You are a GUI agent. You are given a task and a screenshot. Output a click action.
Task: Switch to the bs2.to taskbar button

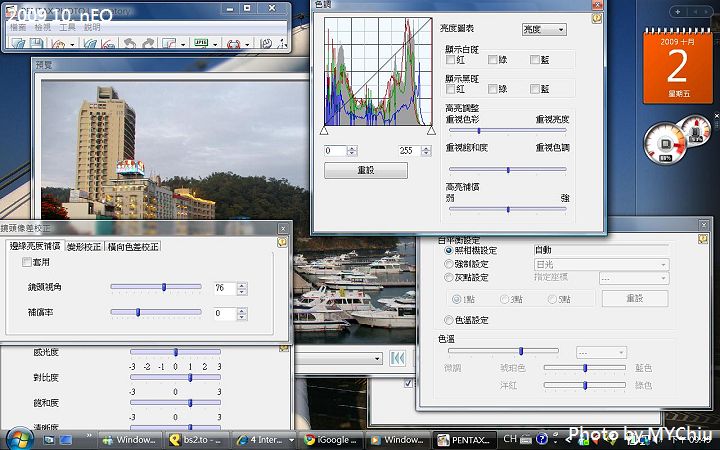197,439
